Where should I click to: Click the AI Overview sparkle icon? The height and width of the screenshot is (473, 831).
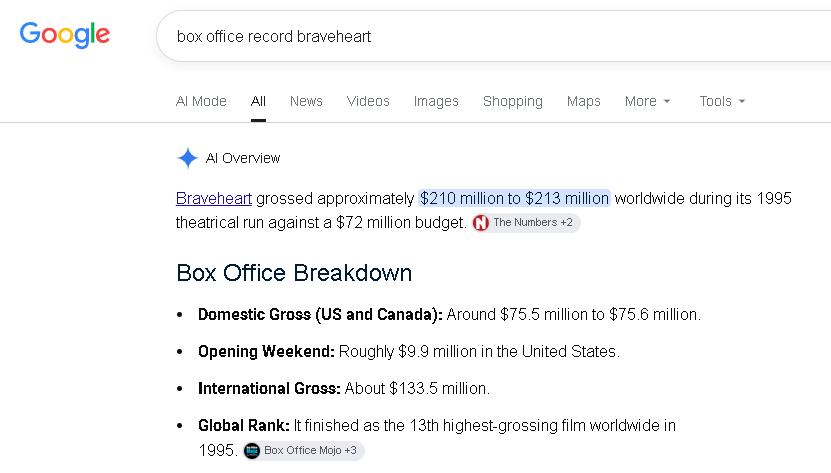click(x=188, y=158)
